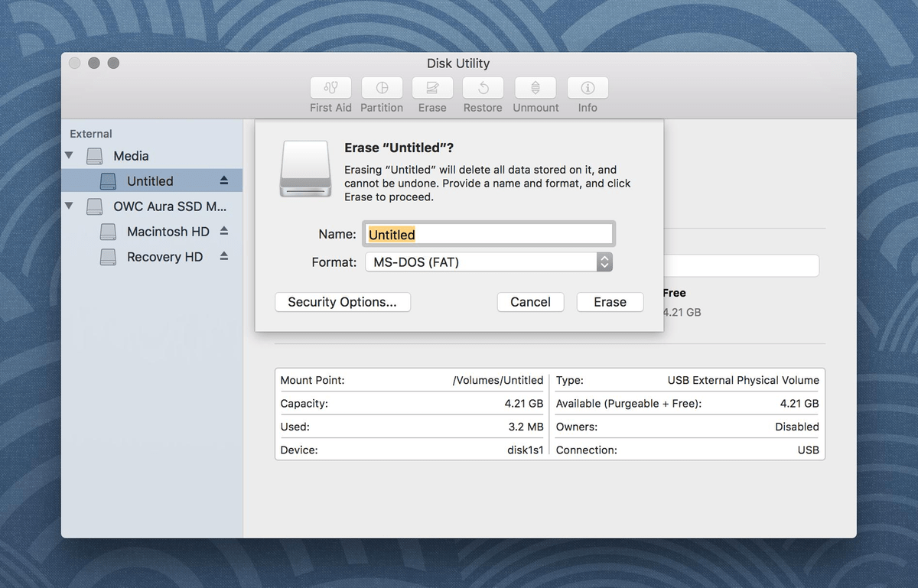Click inside the Name text field
918x588 pixels.
click(488, 233)
